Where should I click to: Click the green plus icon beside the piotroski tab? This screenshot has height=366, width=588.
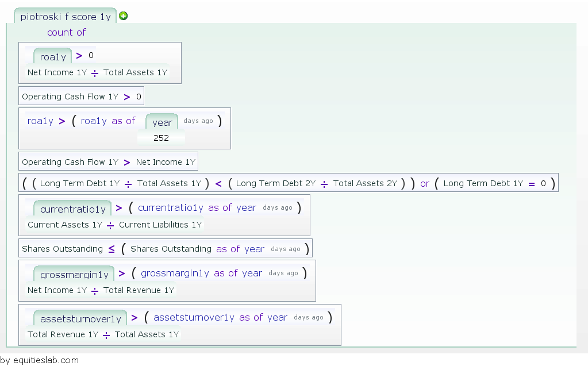click(123, 16)
